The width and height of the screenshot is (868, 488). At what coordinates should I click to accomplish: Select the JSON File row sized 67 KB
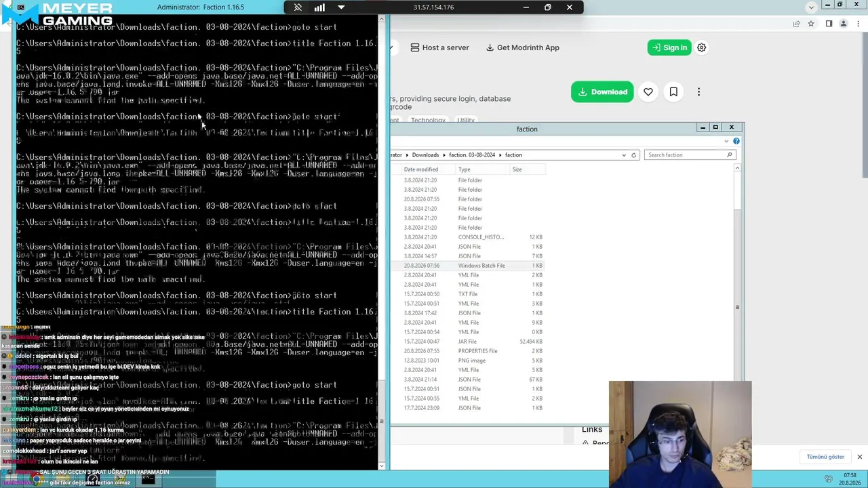pyautogui.click(x=467, y=380)
